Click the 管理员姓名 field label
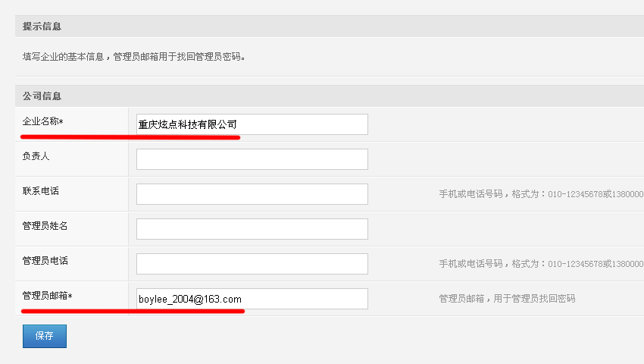 [45, 226]
